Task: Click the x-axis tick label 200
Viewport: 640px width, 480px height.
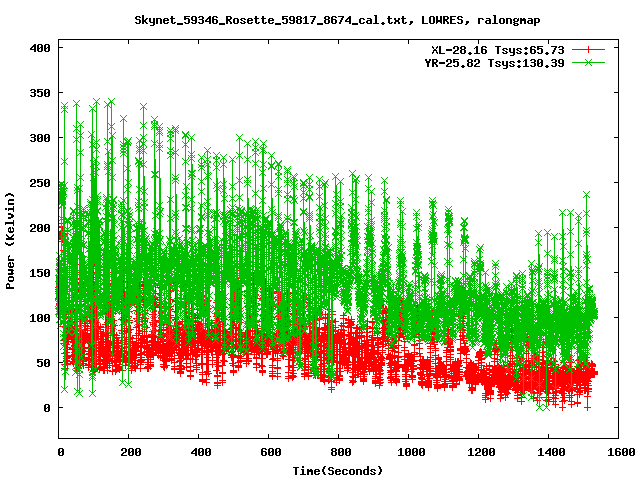Action: pos(131,452)
